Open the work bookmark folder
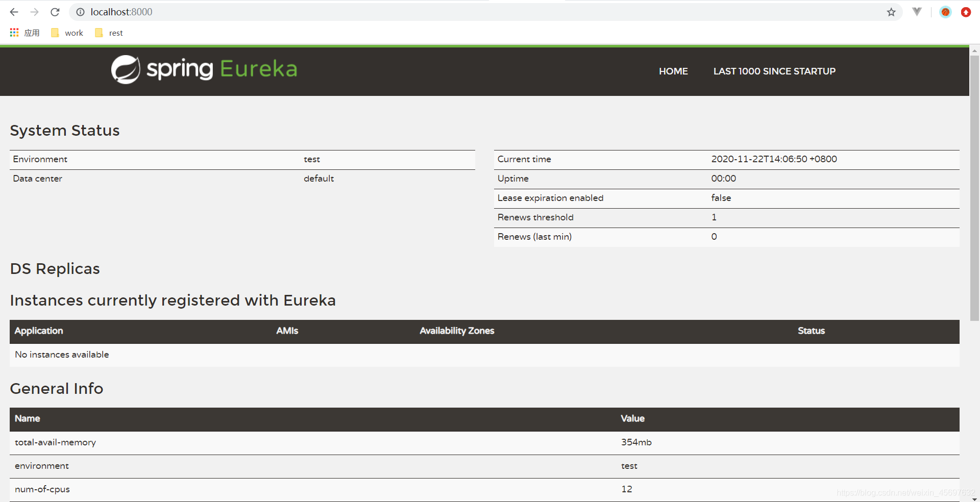 [x=67, y=33]
